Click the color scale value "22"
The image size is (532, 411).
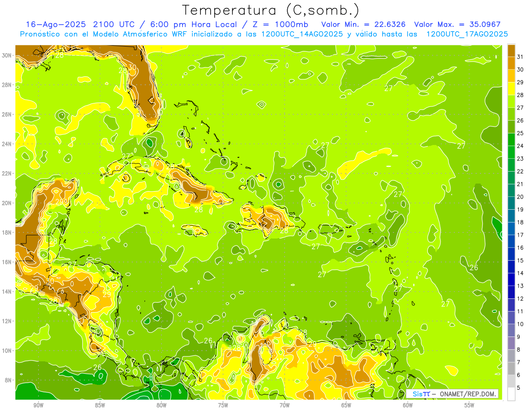tap(520, 171)
